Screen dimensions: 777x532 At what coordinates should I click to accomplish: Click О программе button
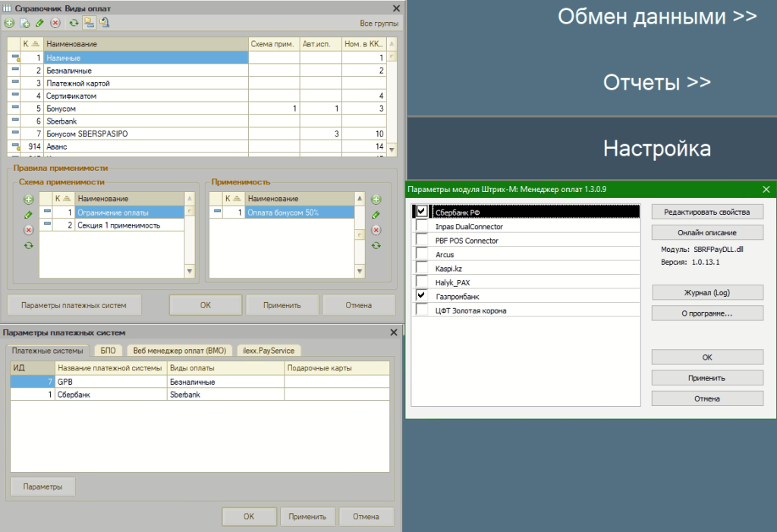(x=707, y=313)
